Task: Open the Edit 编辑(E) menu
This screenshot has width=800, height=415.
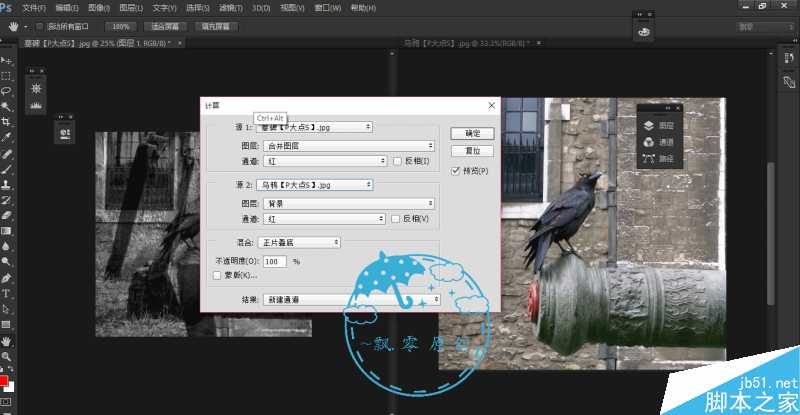Action: [66, 8]
